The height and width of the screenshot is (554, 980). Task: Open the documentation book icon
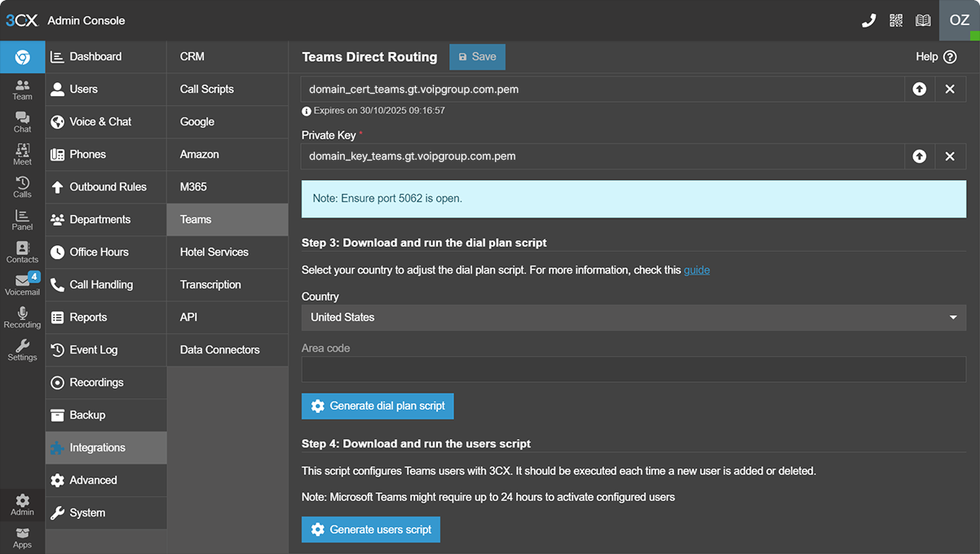(923, 20)
